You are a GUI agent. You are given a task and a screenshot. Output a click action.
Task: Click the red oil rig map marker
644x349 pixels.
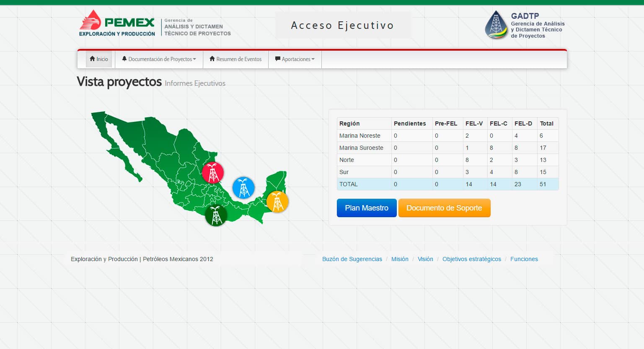[x=213, y=172]
